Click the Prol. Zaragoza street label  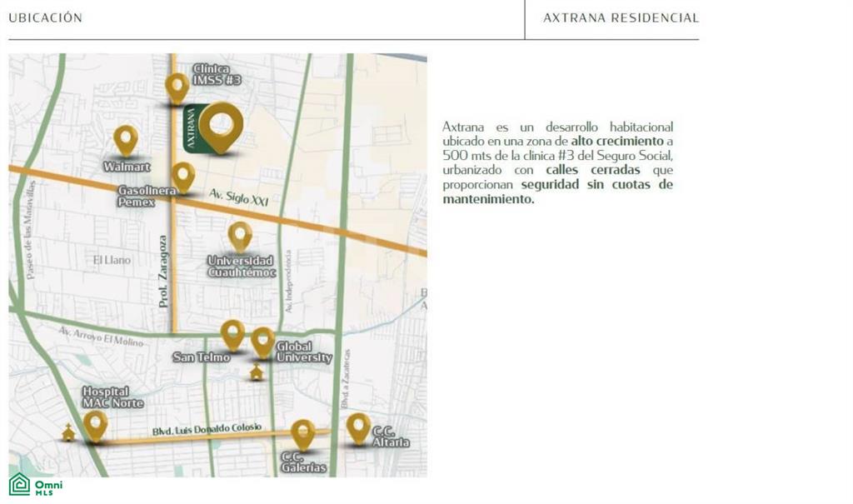(x=163, y=272)
